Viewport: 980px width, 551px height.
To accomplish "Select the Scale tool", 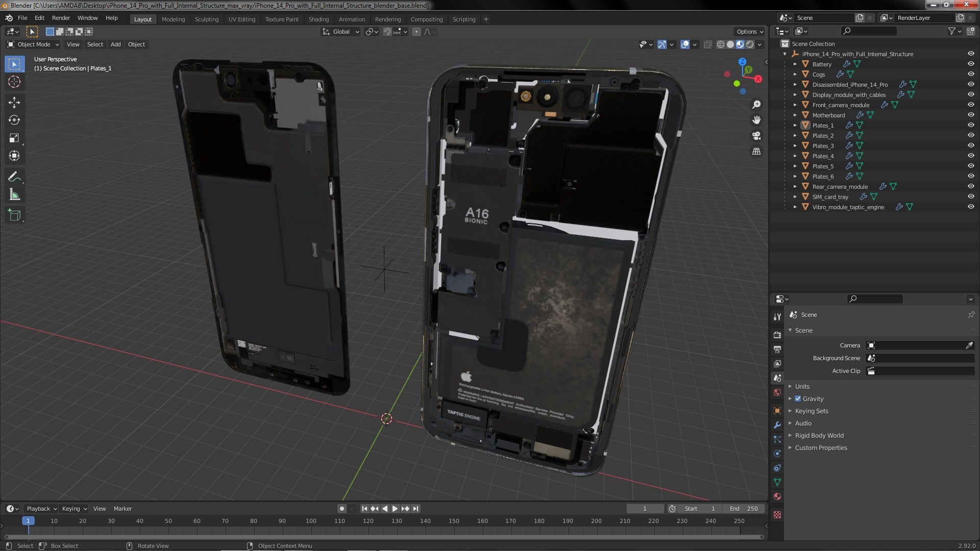I will [14, 138].
